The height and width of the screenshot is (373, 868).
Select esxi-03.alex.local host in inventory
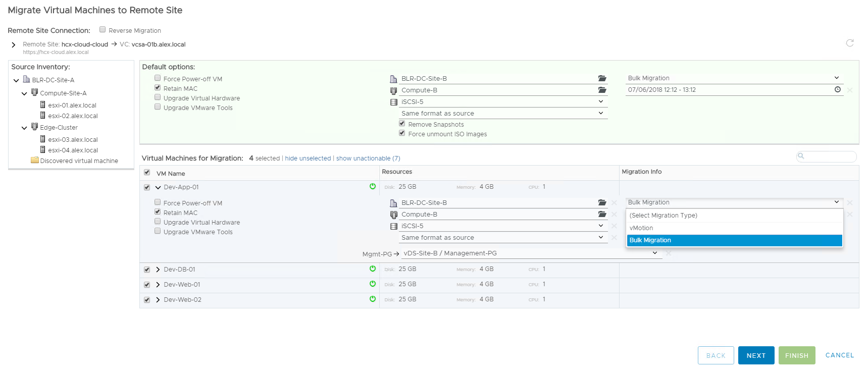coord(73,140)
